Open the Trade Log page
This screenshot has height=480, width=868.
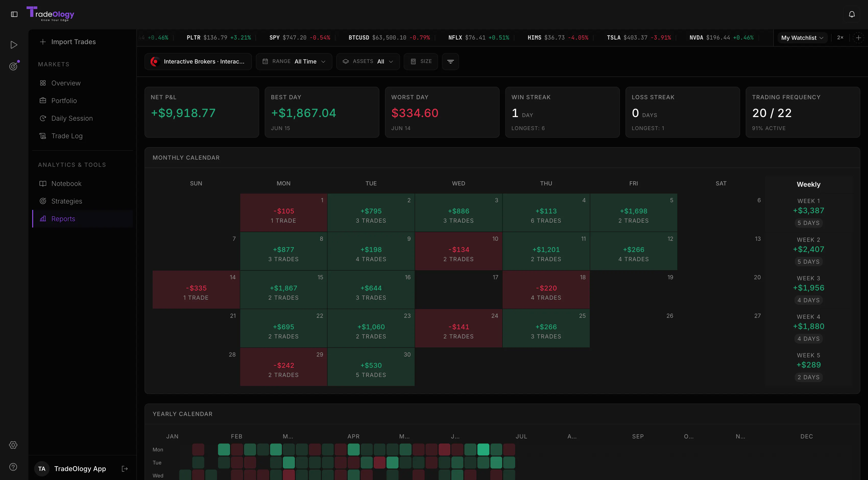82,136
